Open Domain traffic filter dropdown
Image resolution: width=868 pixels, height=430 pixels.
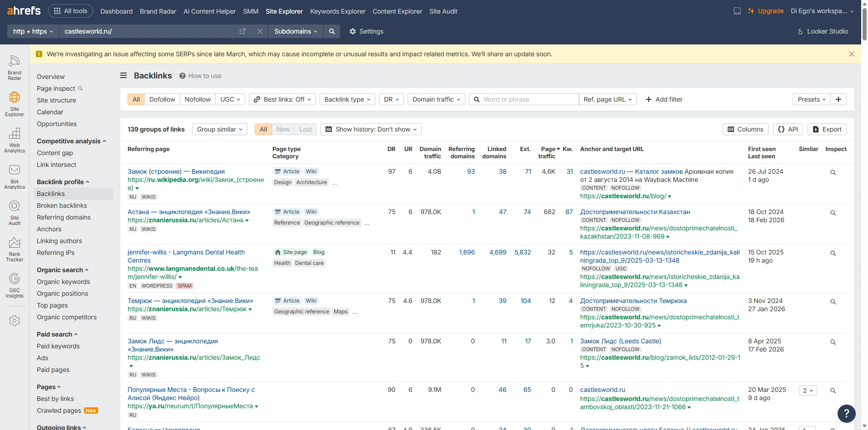click(x=436, y=99)
